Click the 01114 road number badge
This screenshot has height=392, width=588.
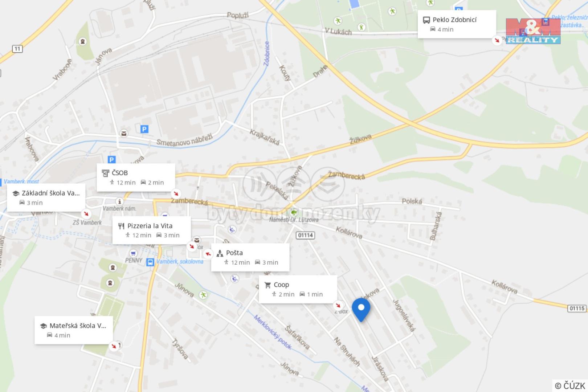[x=305, y=235]
